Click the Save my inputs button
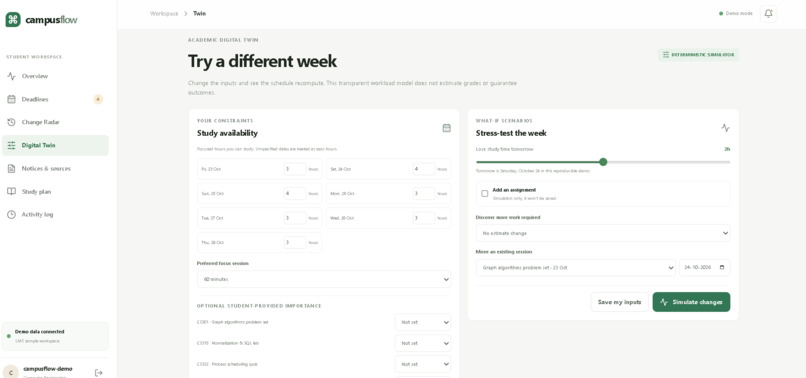The width and height of the screenshot is (806, 378). pyautogui.click(x=619, y=302)
